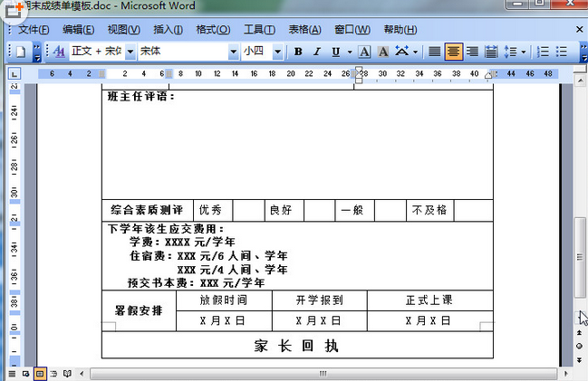Click the horizontal scrollbar right arrow
This screenshot has width=588, height=381.
(x=566, y=374)
